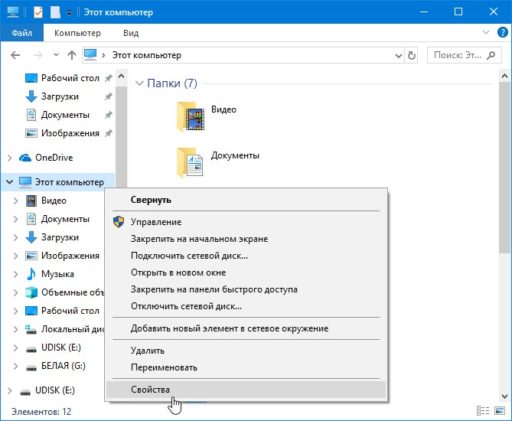The width and height of the screenshot is (512, 421).
Task: Click the search box Поиск
Action: 464,55
